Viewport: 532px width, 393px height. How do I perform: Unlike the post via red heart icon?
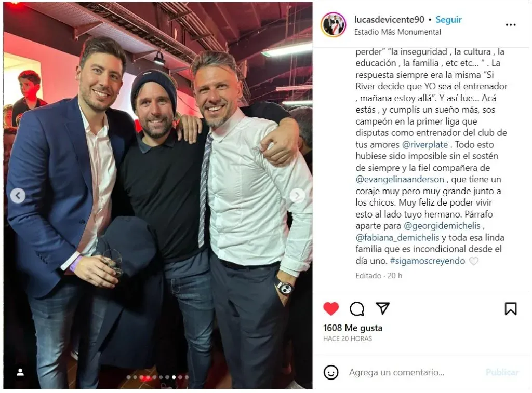(x=331, y=308)
